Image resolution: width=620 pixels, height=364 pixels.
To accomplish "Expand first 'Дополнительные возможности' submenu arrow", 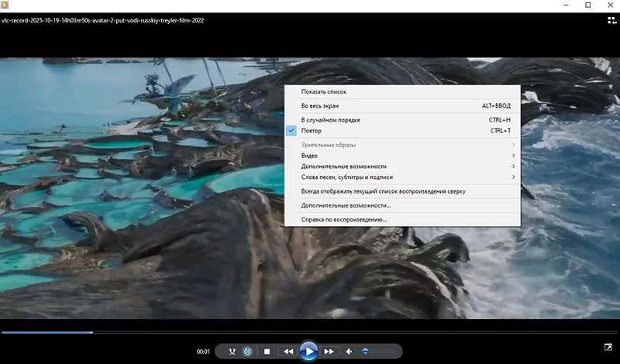I will (513, 167).
